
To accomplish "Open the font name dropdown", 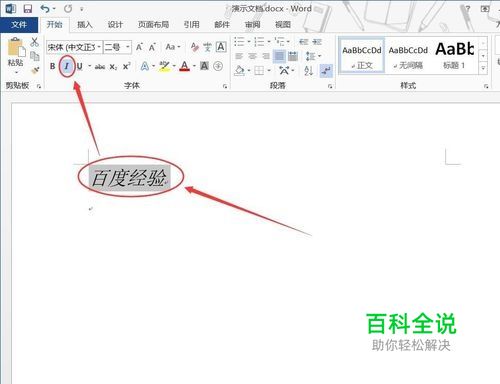I will [99, 47].
